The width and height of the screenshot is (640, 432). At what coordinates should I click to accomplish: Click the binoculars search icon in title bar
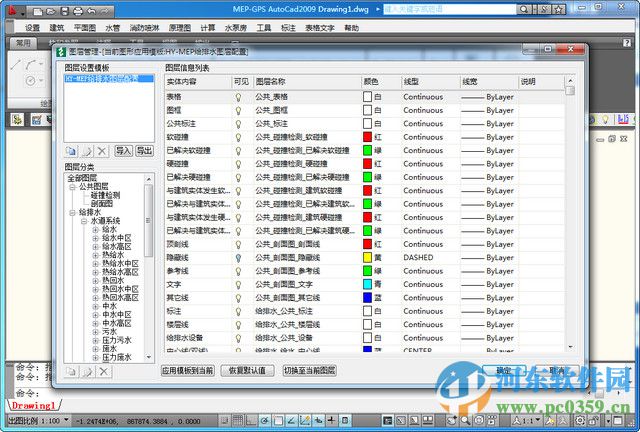click(x=524, y=9)
